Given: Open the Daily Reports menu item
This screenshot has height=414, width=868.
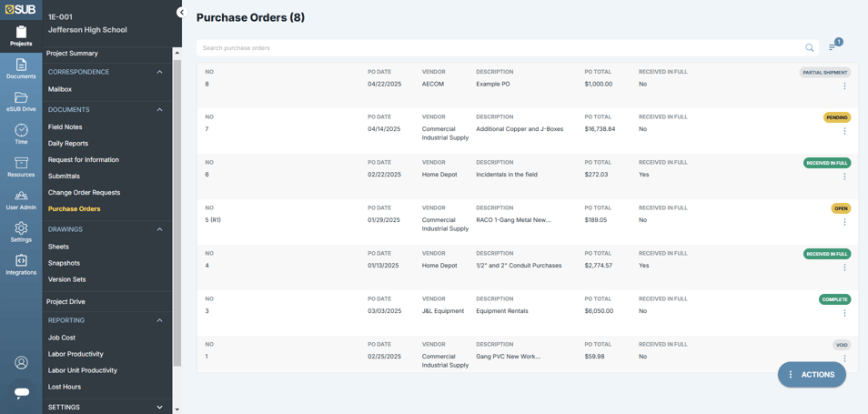Looking at the screenshot, I should click(x=68, y=144).
